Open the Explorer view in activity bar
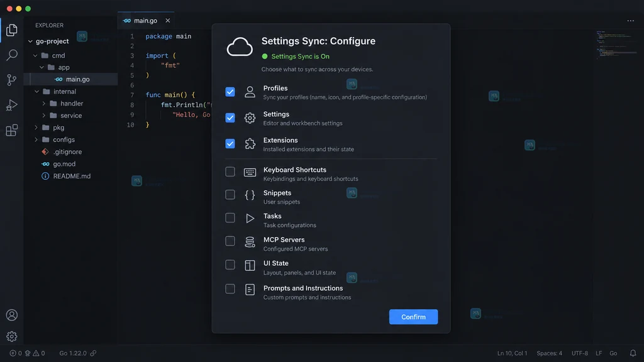 (x=11, y=30)
